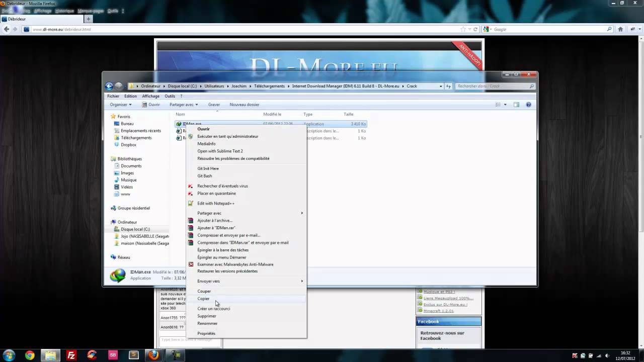Select Dropbox in Favoris sidebar
This screenshot has width=644, height=362.
click(x=128, y=145)
